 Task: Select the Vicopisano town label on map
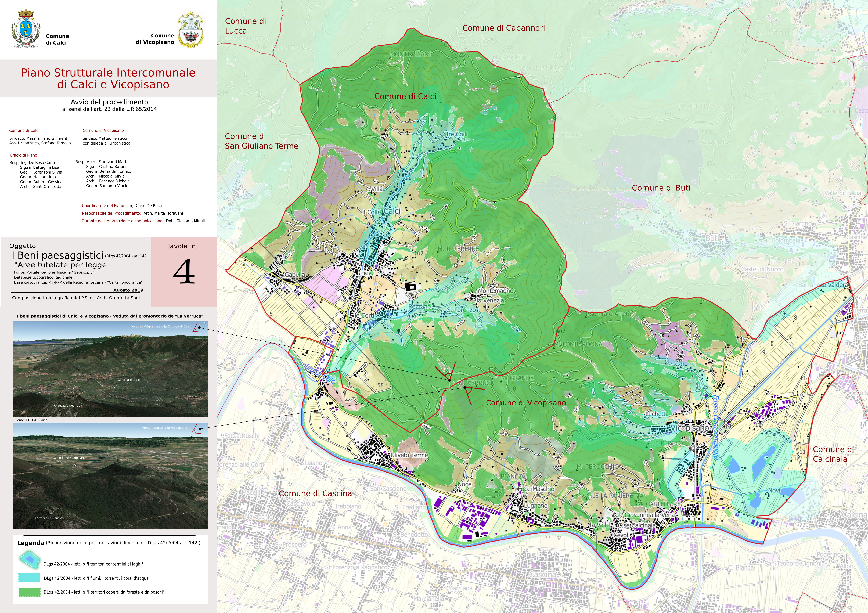pos(689,428)
